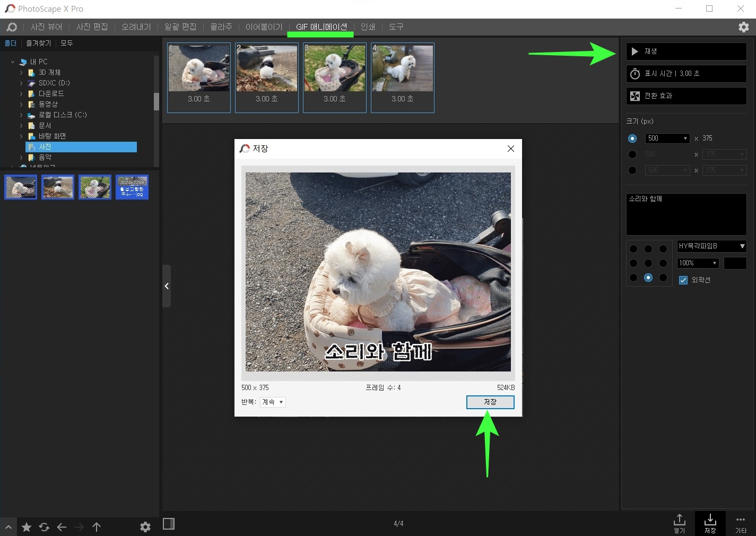
Task: Toggle the 외곽선 outline checkbox
Action: (x=683, y=280)
